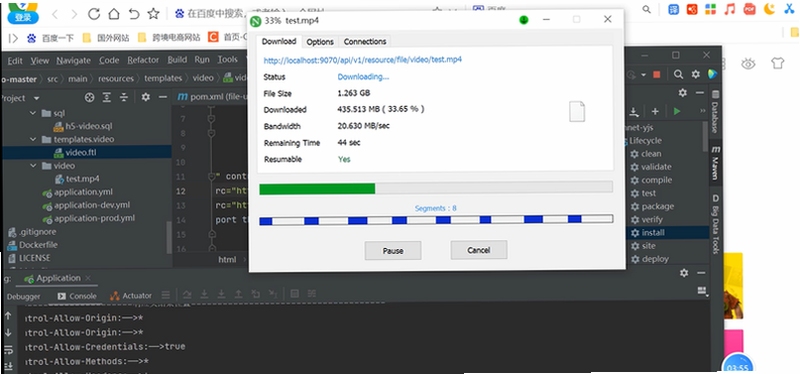Expand the bookmarks bar sidebar arrow
This screenshot has height=374, width=800.
(x=13, y=38)
